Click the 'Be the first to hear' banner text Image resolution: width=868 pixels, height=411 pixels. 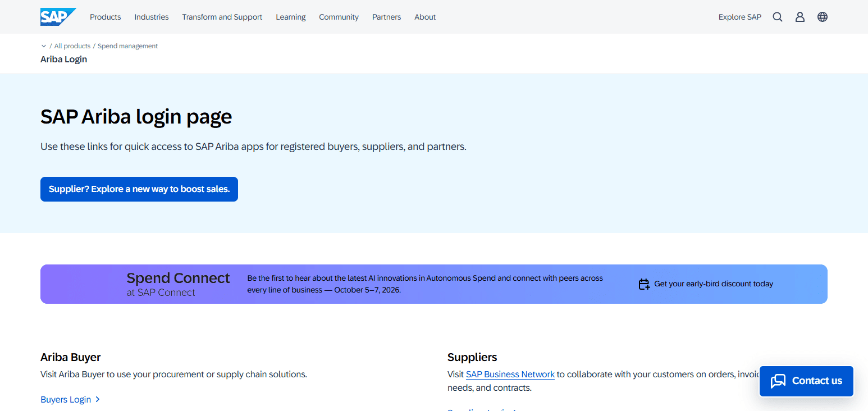(425, 284)
